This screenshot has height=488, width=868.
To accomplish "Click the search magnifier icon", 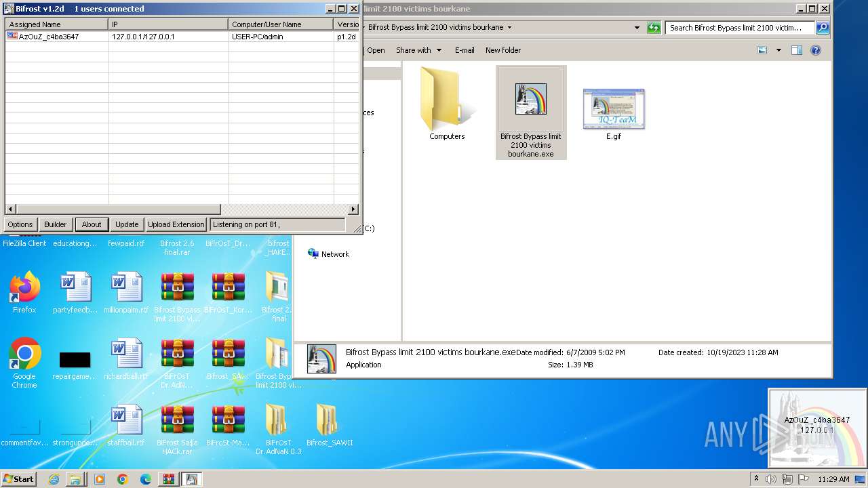I will (x=823, y=28).
